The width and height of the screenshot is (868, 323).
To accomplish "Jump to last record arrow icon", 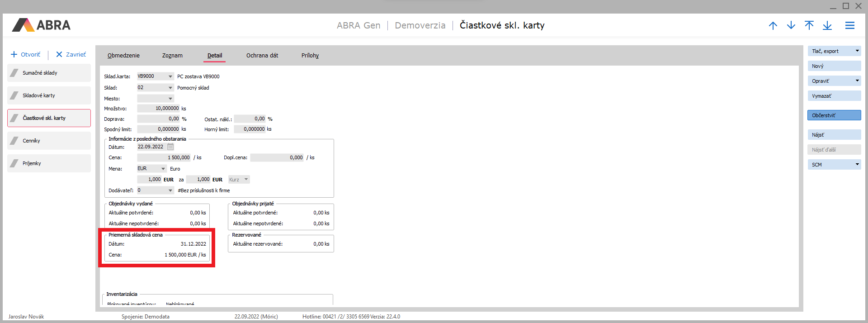I will 827,26.
